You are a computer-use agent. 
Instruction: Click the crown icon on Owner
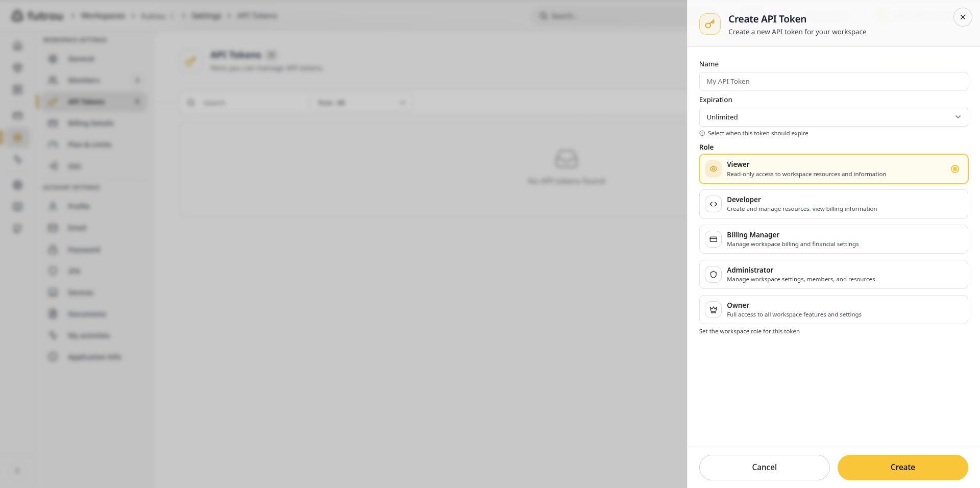(x=713, y=310)
